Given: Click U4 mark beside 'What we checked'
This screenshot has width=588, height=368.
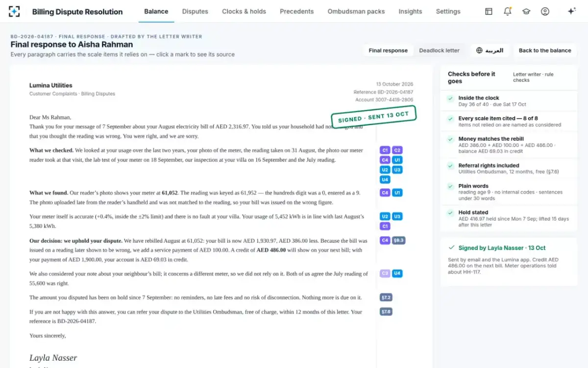Looking at the screenshot, I should [x=385, y=180].
